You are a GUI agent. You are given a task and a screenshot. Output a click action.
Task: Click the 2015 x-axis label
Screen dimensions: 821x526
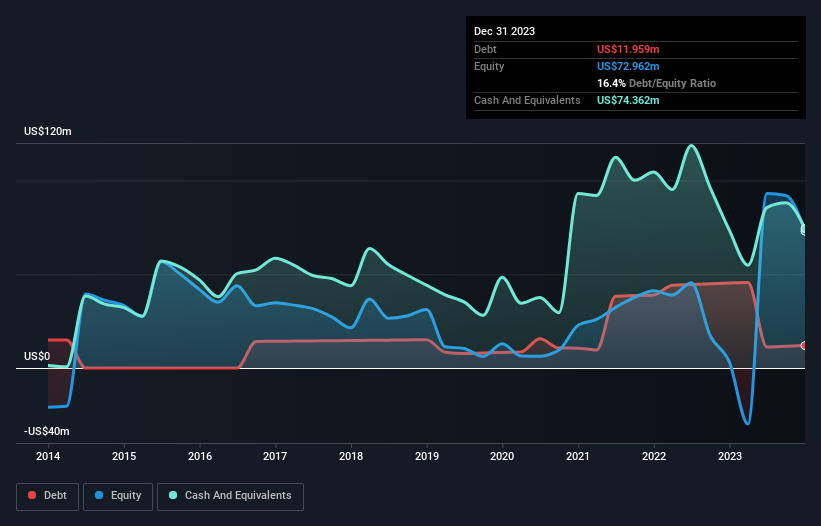(x=124, y=456)
